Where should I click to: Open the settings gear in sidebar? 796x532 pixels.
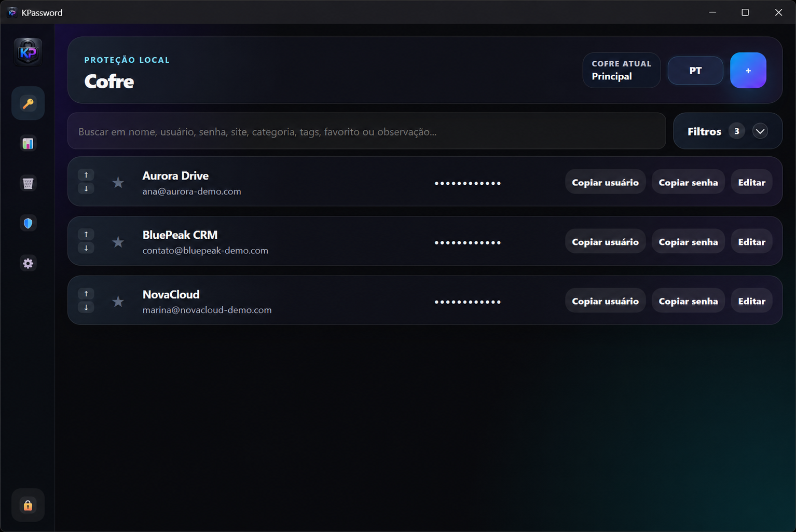click(28, 263)
